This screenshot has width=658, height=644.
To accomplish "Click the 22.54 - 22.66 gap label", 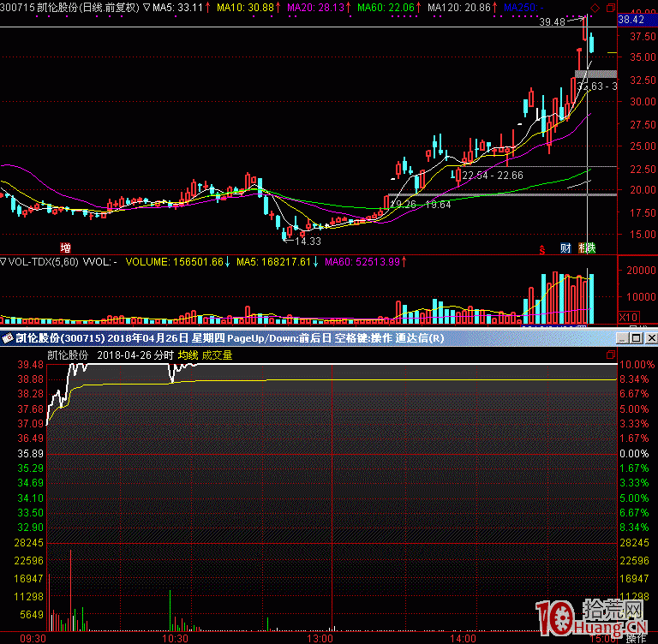I will click(x=493, y=176).
